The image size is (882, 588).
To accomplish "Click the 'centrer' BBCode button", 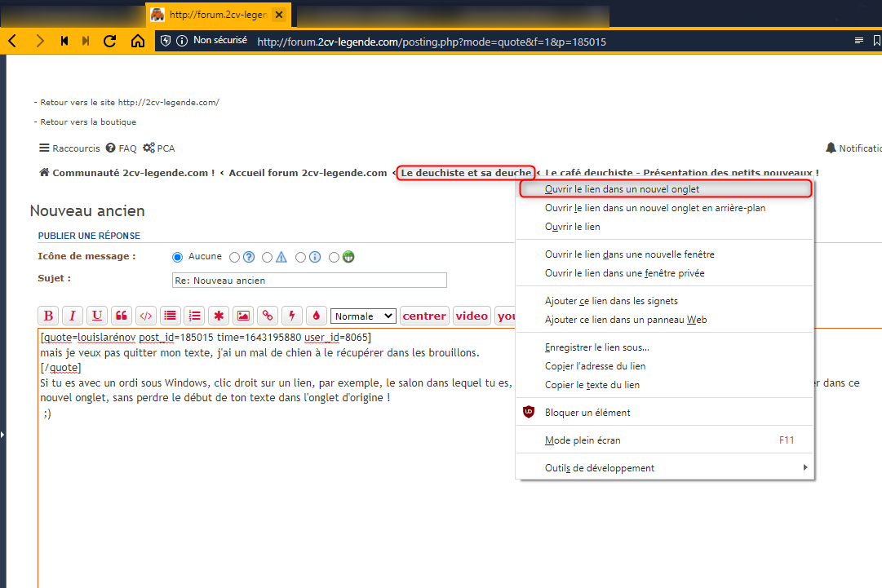I will 424,316.
